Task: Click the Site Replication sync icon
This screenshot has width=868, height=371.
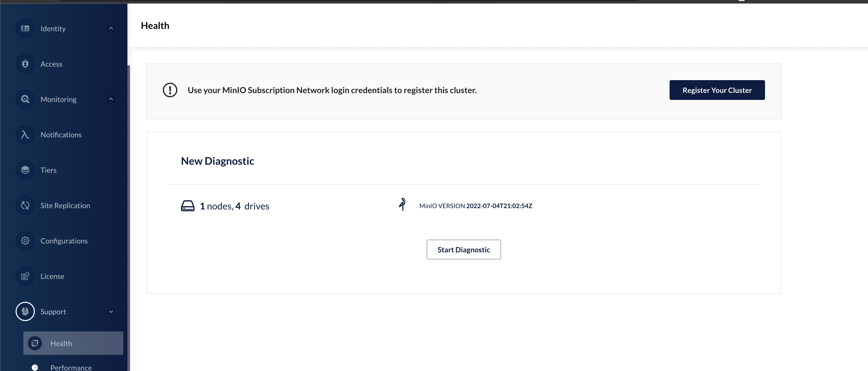Action: tap(25, 205)
